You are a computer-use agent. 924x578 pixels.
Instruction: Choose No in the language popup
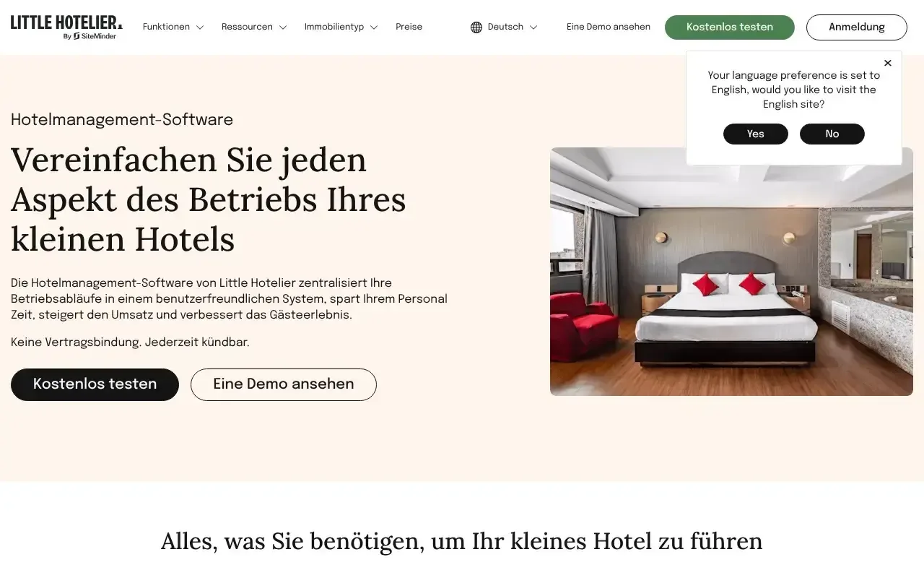click(x=832, y=134)
